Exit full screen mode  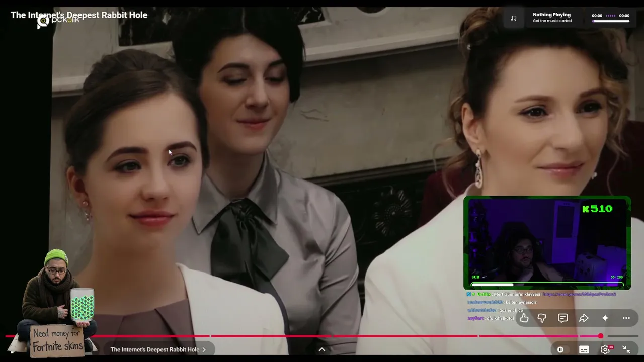626,349
